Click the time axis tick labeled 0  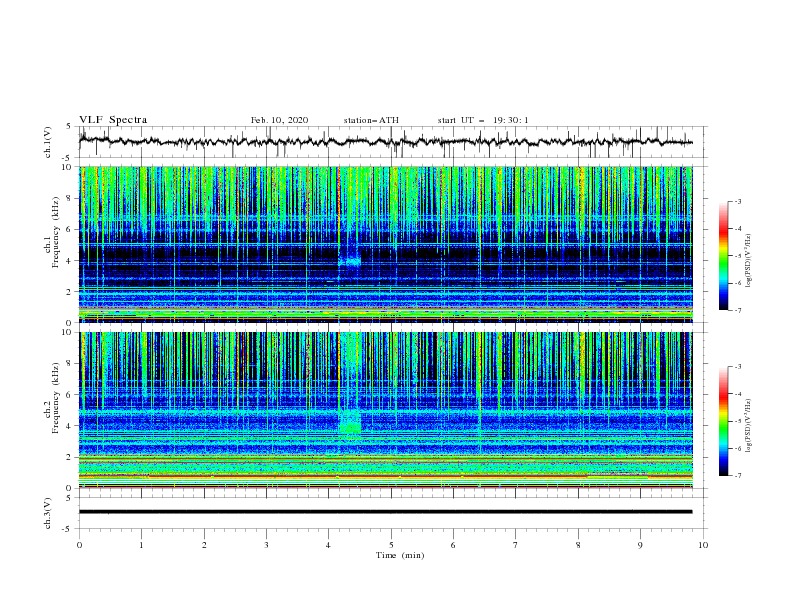pos(79,545)
